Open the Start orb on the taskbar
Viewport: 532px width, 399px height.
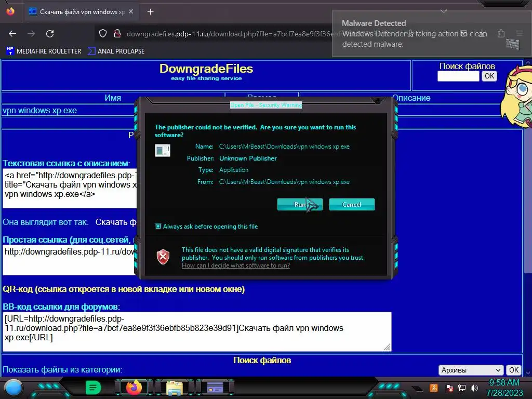pos(13,388)
